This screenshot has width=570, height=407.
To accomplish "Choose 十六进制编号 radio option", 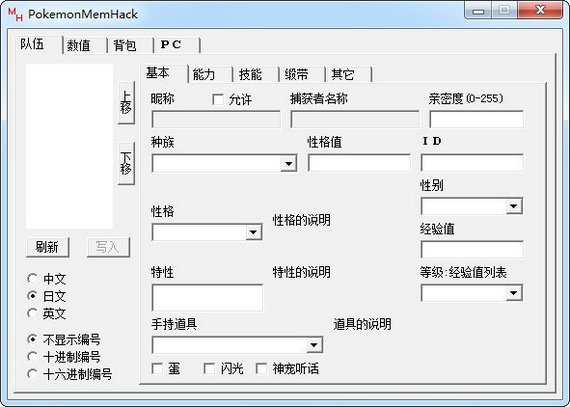I will (70, 374).
